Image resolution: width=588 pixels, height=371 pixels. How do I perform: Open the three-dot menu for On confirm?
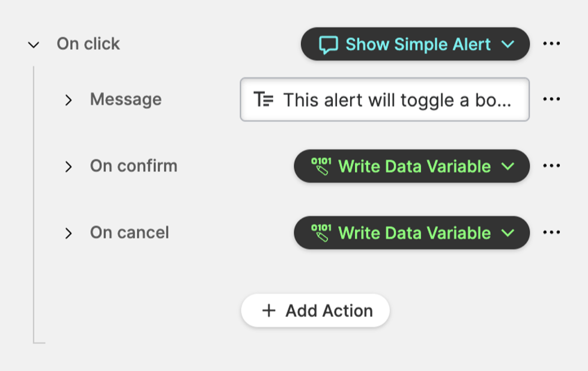click(551, 166)
